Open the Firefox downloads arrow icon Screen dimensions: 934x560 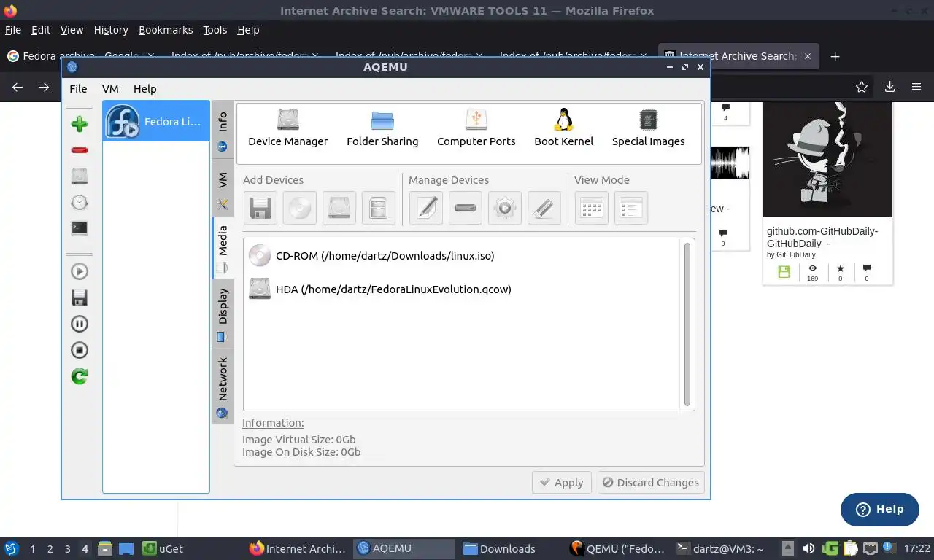[x=890, y=87]
